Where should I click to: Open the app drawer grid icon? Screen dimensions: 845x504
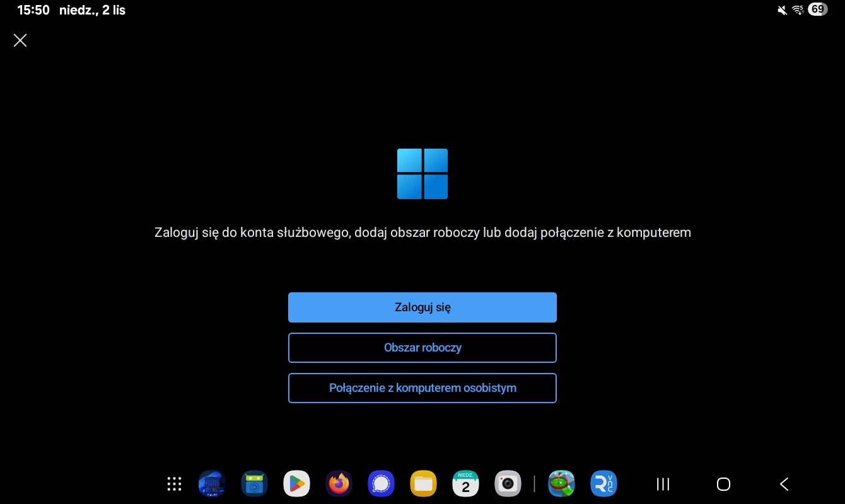pyautogui.click(x=174, y=484)
